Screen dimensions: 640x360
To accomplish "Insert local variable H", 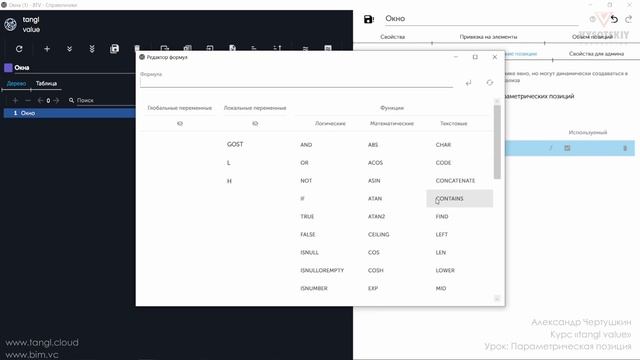I will (229, 181).
